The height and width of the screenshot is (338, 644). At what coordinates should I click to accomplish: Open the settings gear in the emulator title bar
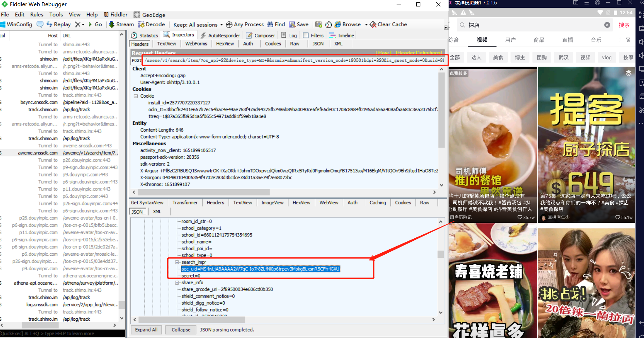[597, 3]
